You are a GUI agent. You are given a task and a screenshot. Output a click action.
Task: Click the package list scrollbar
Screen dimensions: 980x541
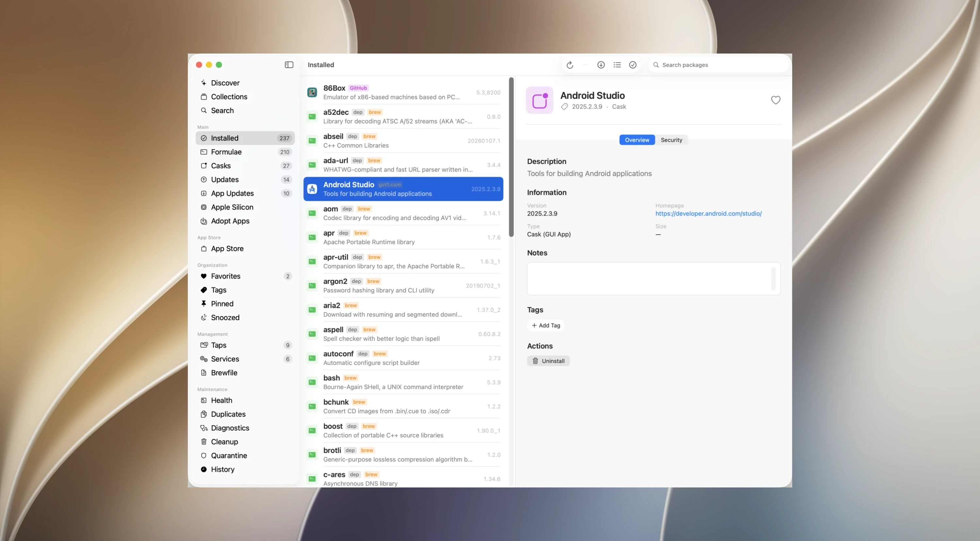pos(511,157)
